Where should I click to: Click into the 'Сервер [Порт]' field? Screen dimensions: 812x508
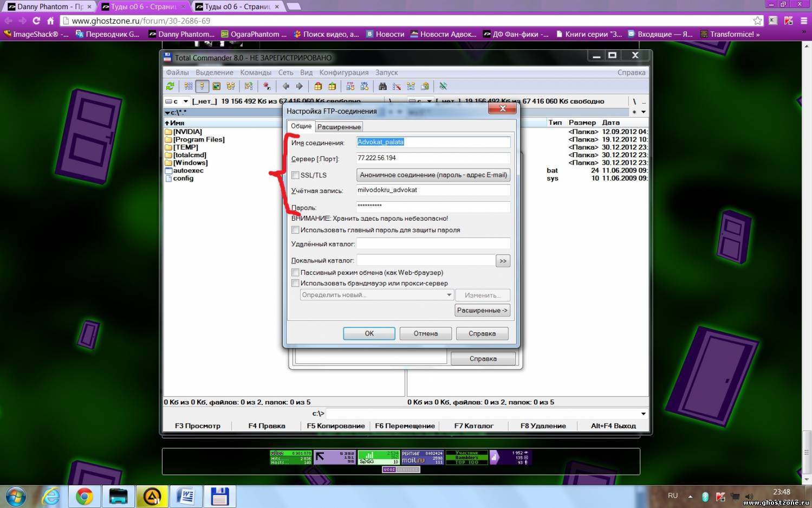click(x=433, y=158)
